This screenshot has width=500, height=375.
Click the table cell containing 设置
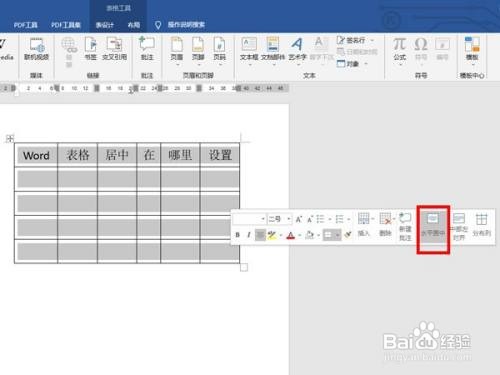coord(220,155)
